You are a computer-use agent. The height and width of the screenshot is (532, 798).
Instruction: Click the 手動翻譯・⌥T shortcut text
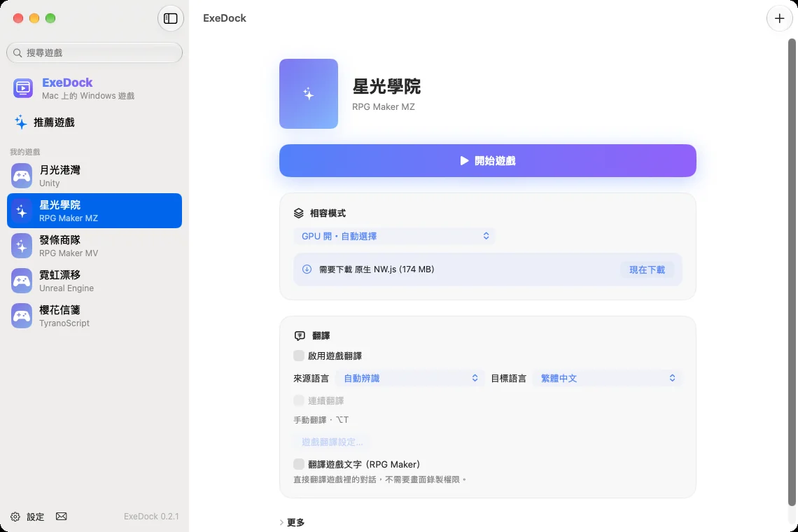pyautogui.click(x=321, y=420)
